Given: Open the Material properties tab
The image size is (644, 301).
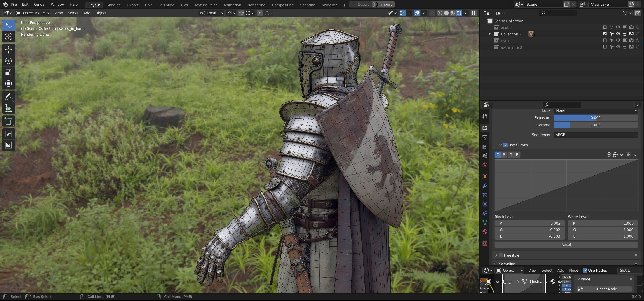Looking at the screenshot, I should 485,232.
